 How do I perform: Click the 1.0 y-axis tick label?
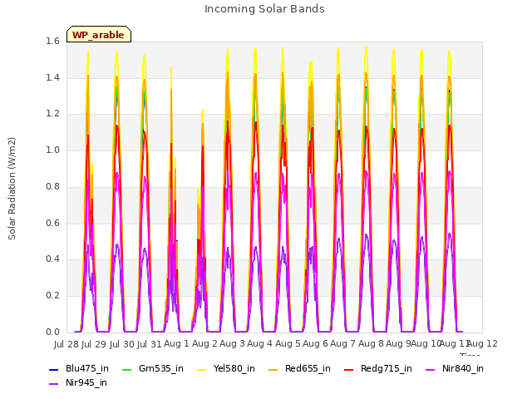coord(52,150)
